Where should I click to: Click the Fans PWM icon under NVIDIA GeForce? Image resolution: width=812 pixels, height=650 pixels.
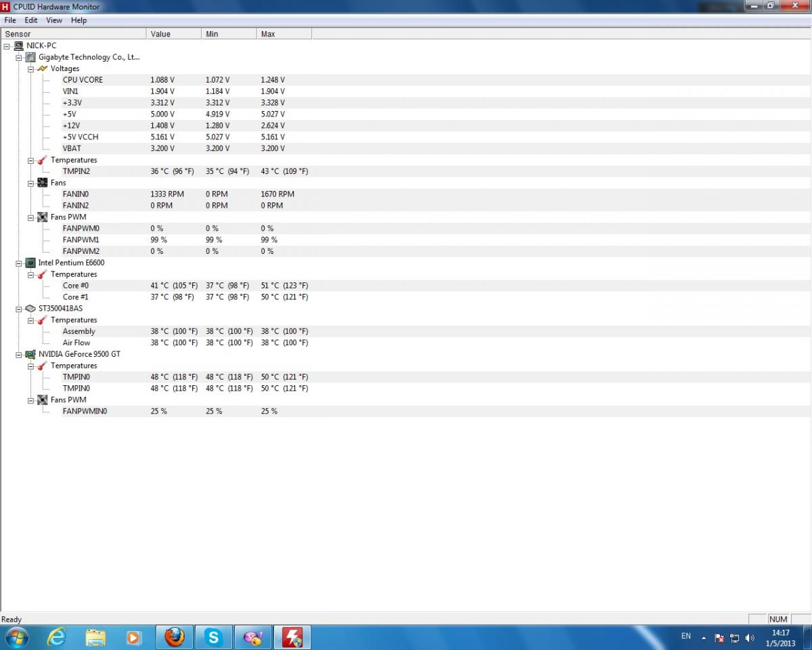pyautogui.click(x=43, y=399)
